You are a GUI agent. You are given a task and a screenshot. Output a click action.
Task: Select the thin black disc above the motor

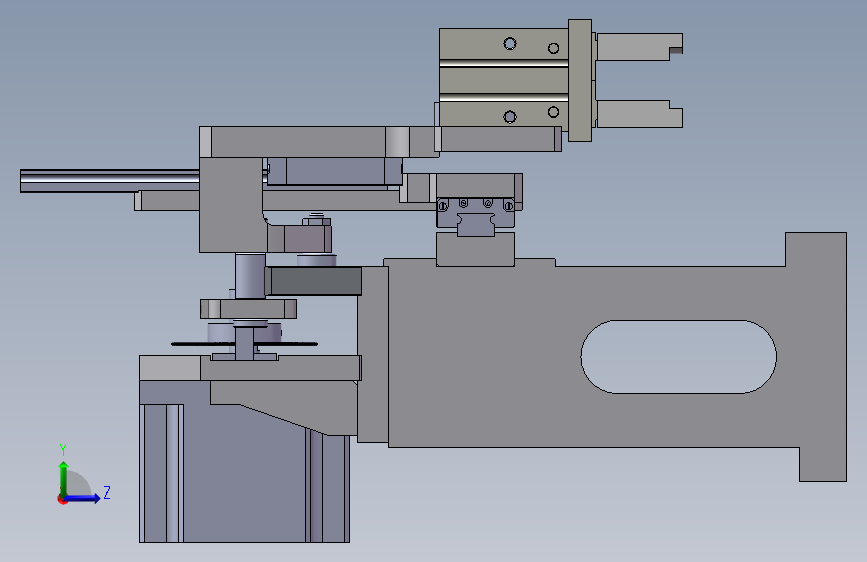point(244,344)
